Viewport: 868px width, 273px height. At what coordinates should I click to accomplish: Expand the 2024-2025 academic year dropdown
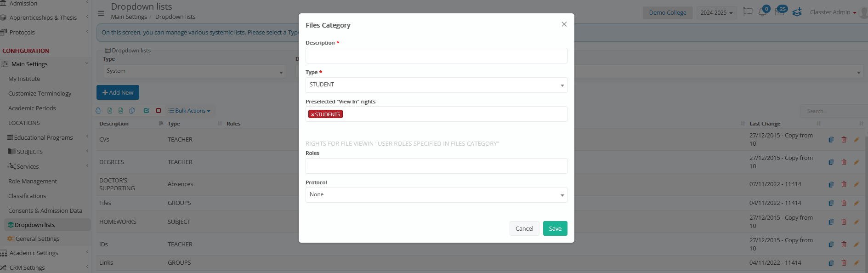click(x=716, y=13)
